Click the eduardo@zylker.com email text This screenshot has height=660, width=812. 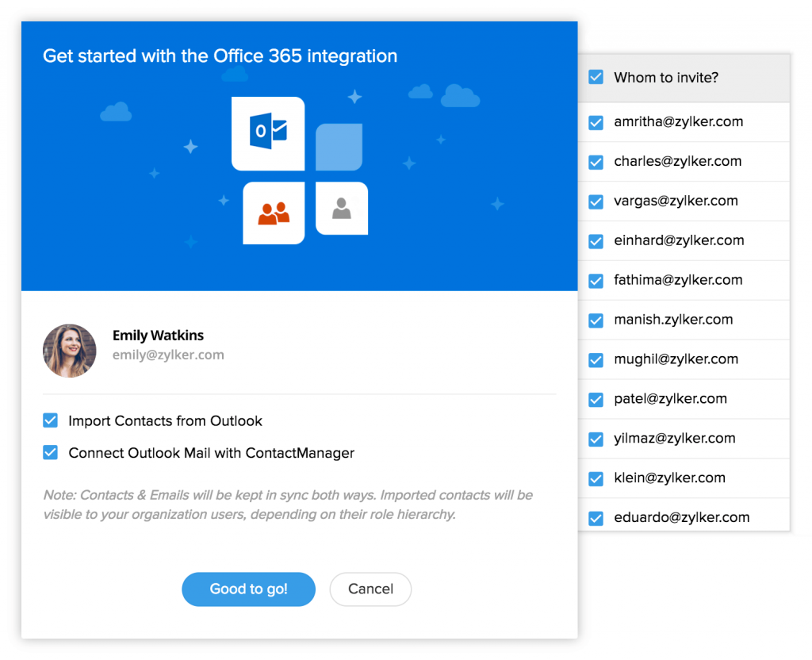pyautogui.click(x=681, y=517)
